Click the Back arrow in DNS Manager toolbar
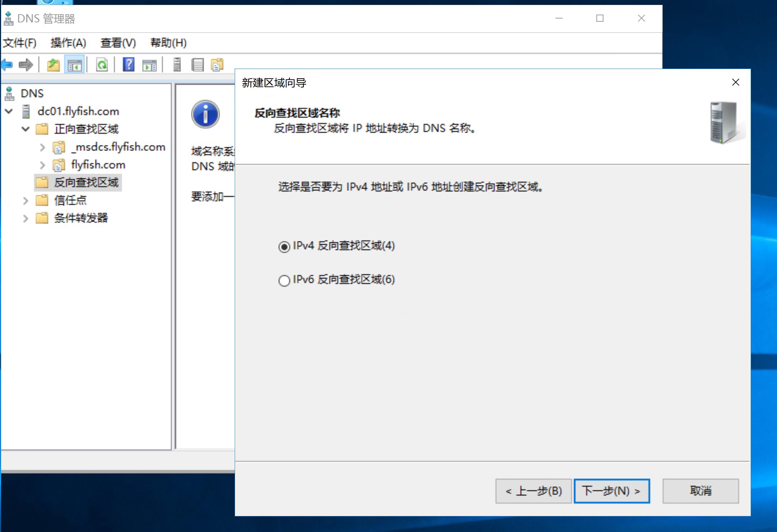 [x=7, y=65]
